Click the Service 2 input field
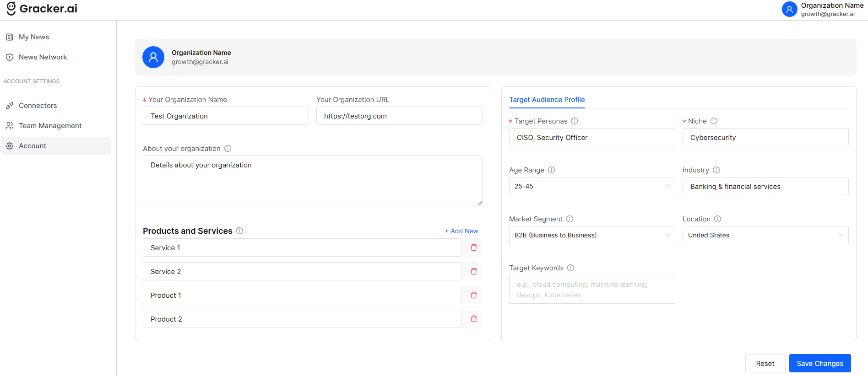 [302, 271]
